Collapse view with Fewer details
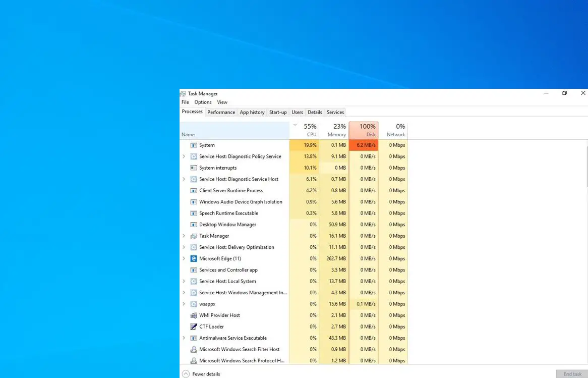 coord(201,374)
